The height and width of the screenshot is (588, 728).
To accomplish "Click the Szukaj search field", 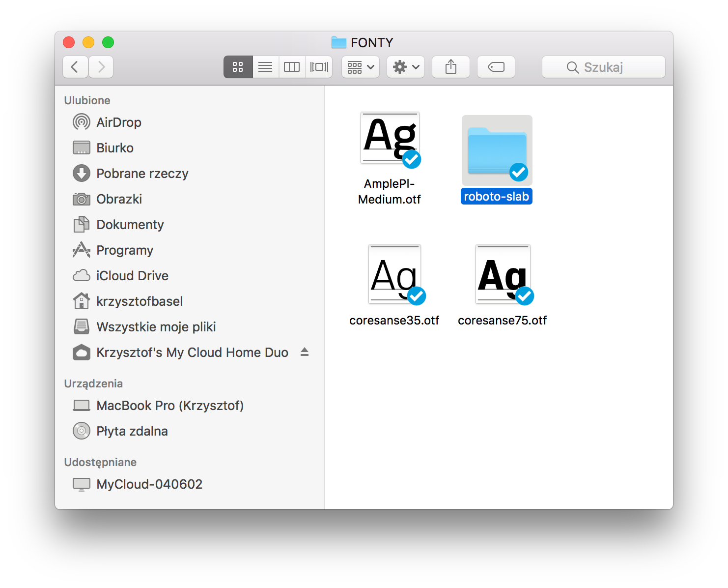I will [603, 67].
